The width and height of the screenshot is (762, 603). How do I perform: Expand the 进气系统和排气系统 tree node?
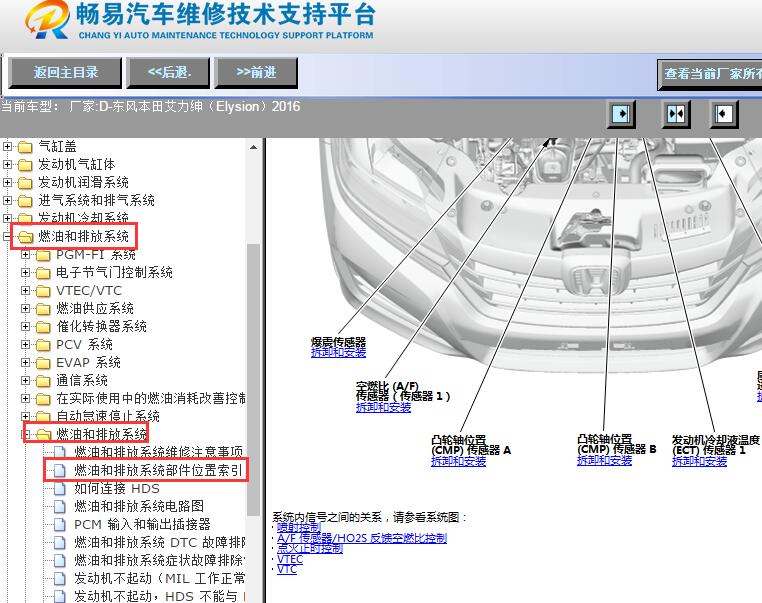(7, 200)
